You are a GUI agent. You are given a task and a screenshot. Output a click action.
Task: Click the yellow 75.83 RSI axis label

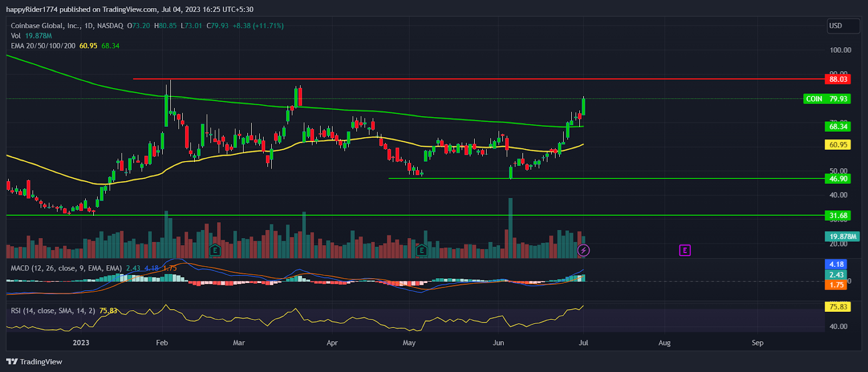[x=838, y=306]
